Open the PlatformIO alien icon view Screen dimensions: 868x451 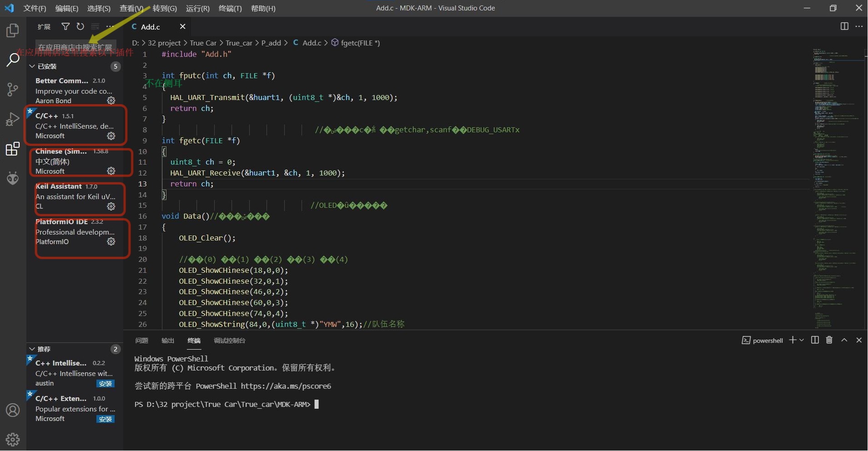click(13, 178)
